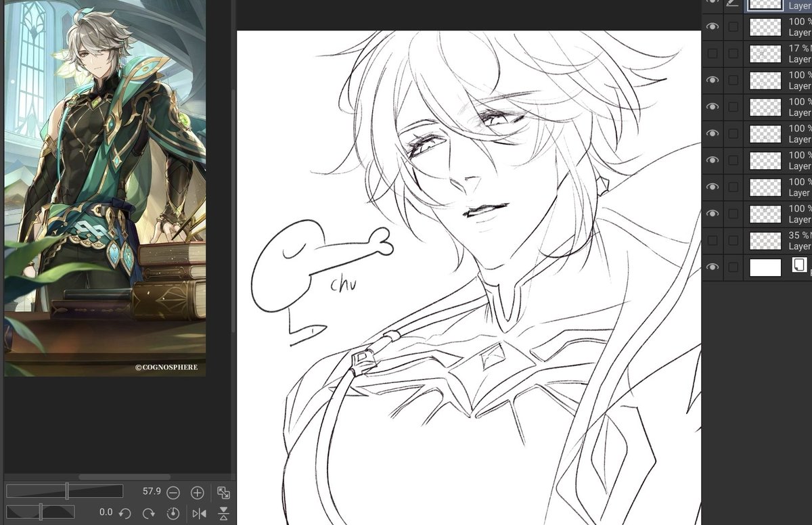Image resolution: width=812 pixels, height=525 pixels.
Task: Rotate the canvas view left
Action: click(x=125, y=513)
